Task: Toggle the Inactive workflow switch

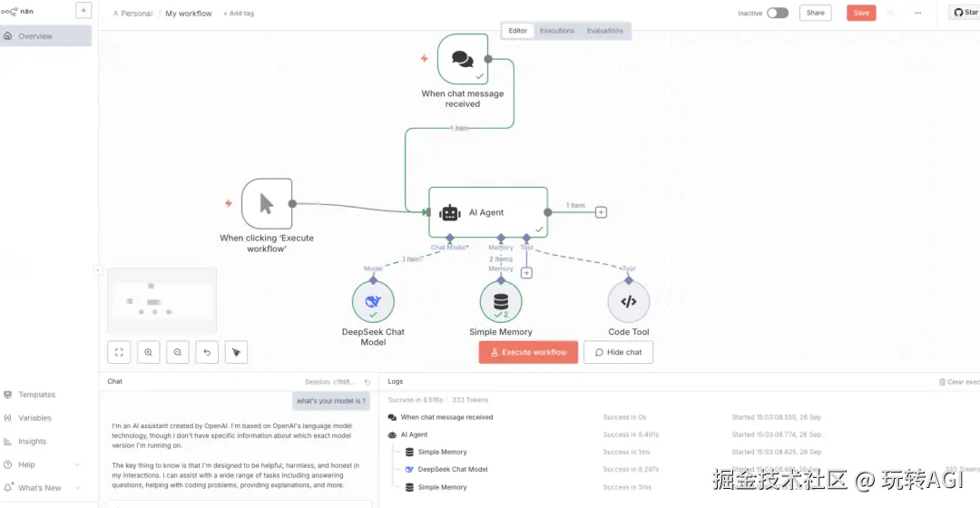Action: coord(778,13)
